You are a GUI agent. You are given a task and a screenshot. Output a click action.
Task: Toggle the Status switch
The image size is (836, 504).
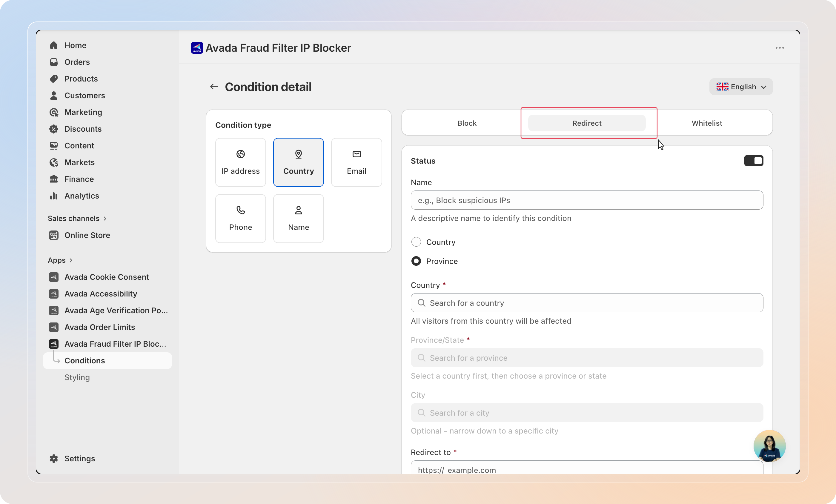754,161
